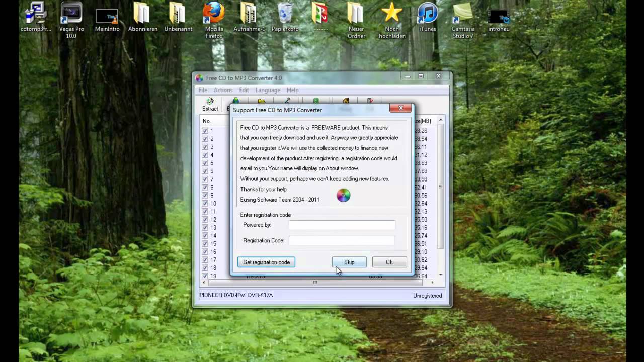The width and height of the screenshot is (644, 362).
Task: Open the Help menu
Action: [x=292, y=90]
